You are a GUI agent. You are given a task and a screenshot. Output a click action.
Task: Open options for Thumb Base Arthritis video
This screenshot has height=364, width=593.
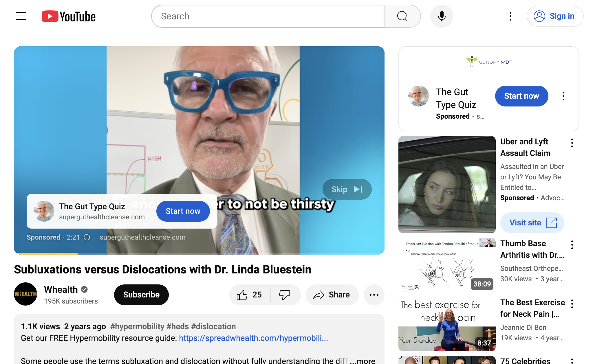(x=572, y=245)
